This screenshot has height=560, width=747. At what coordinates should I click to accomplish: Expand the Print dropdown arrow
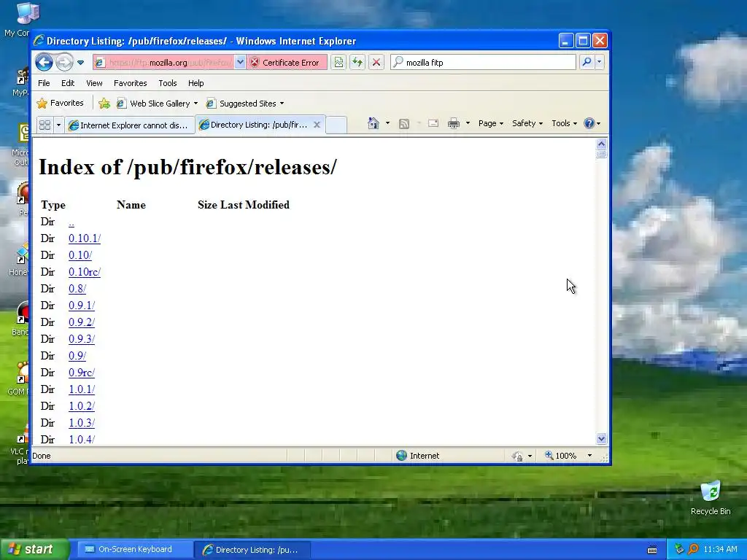pyautogui.click(x=468, y=123)
